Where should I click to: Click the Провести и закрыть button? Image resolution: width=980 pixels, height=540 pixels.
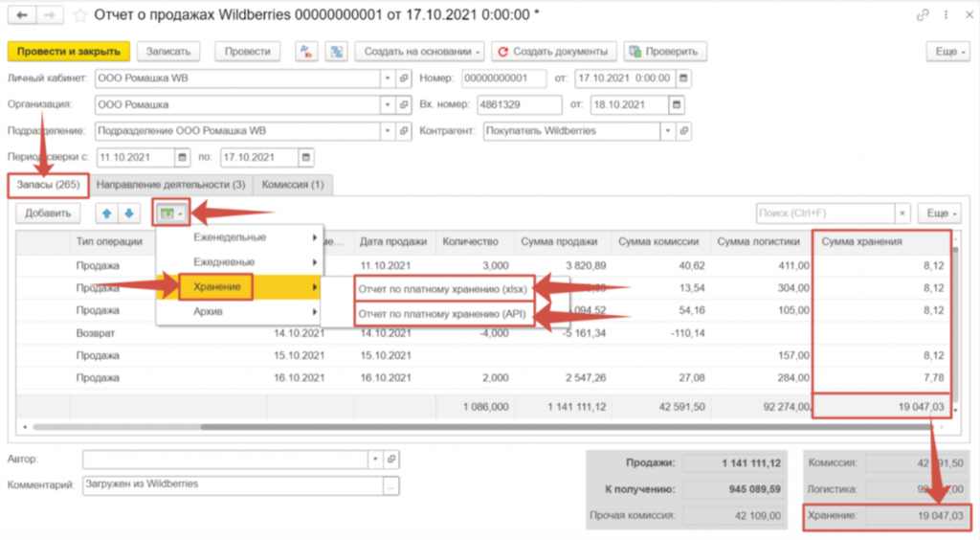coord(67,52)
